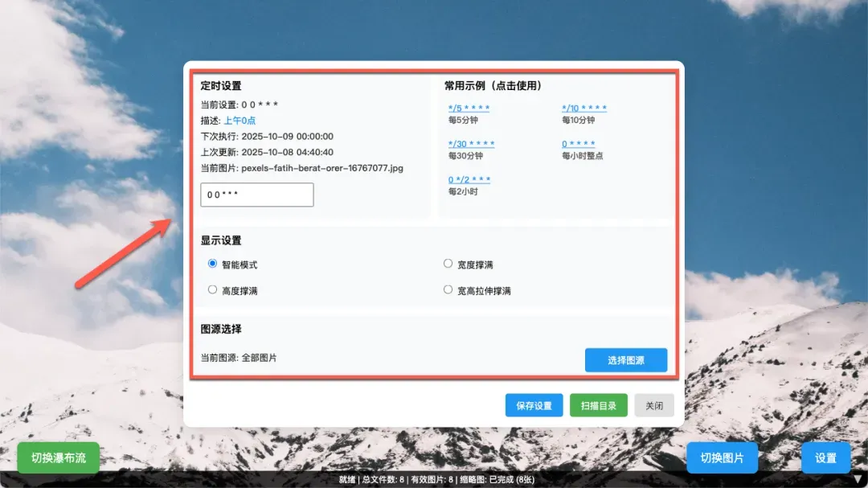868x488 pixels.
Task: Pick the */30 * * * * schedule example
Action: pyautogui.click(x=471, y=144)
